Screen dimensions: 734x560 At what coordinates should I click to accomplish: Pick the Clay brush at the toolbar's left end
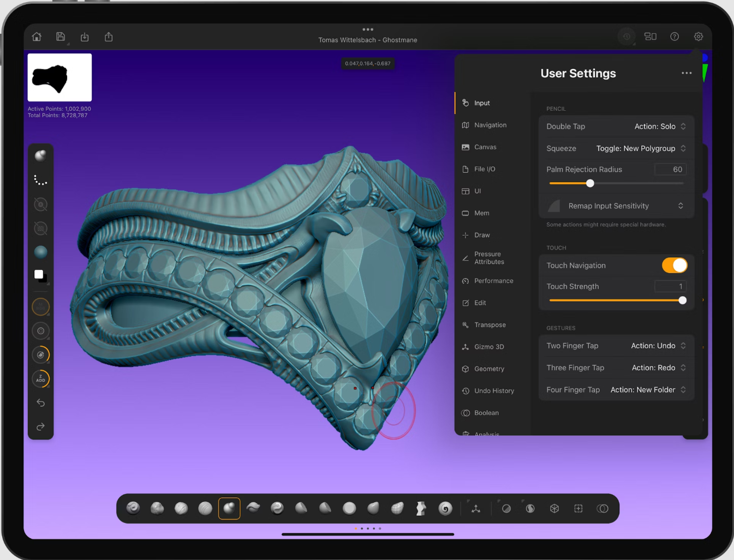(133, 508)
